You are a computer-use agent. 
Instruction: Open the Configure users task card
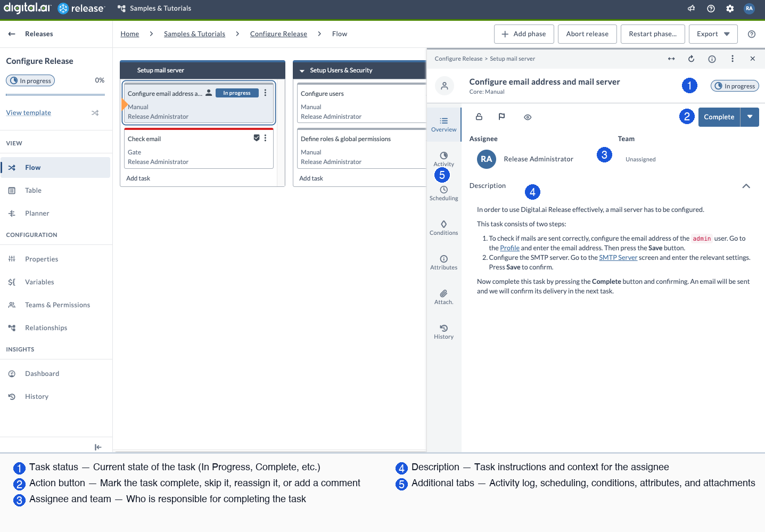pyautogui.click(x=362, y=103)
